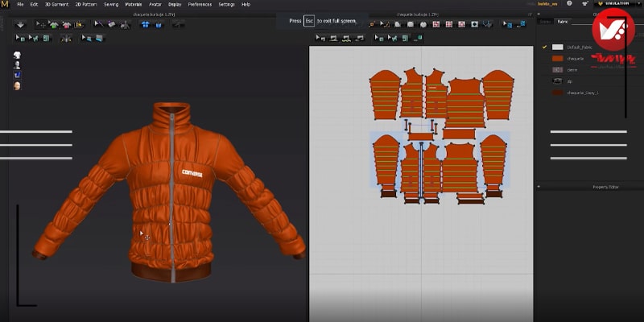Open the 2D Pattern menu

(86, 4)
